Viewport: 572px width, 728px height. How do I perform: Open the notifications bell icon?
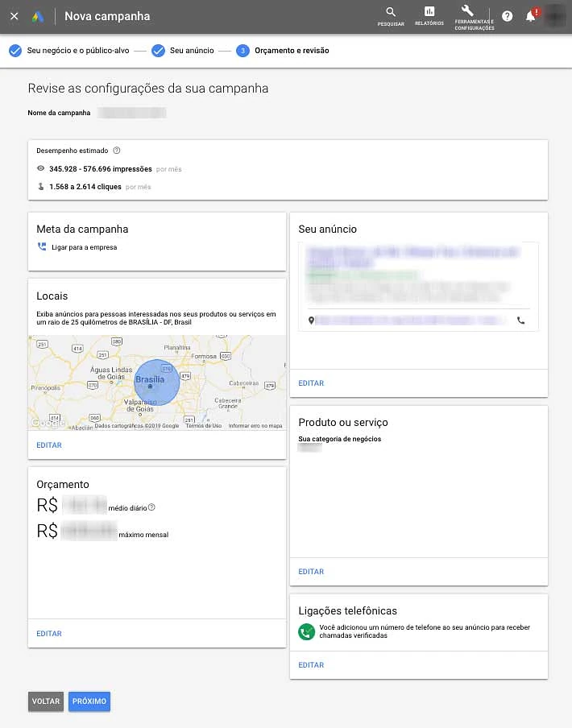[531, 16]
